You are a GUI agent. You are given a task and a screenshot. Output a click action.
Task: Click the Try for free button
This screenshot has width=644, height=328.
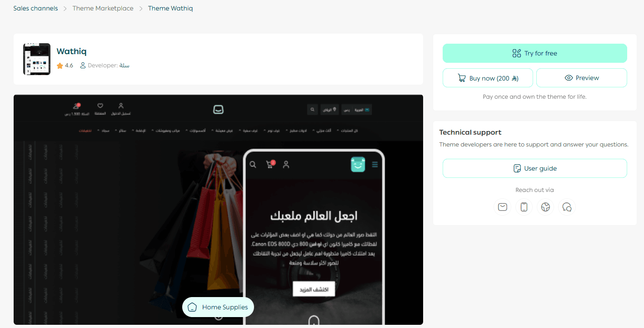[535, 53]
